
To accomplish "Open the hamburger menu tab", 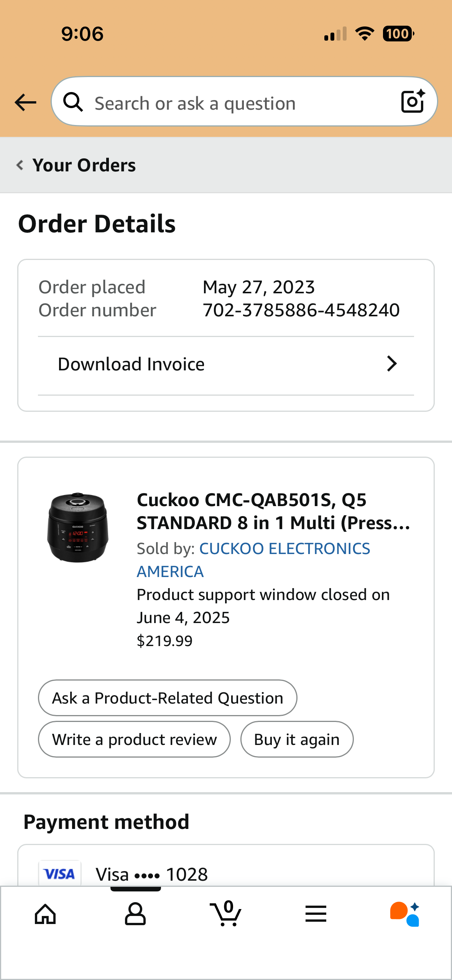I will click(x=316, y=914).
